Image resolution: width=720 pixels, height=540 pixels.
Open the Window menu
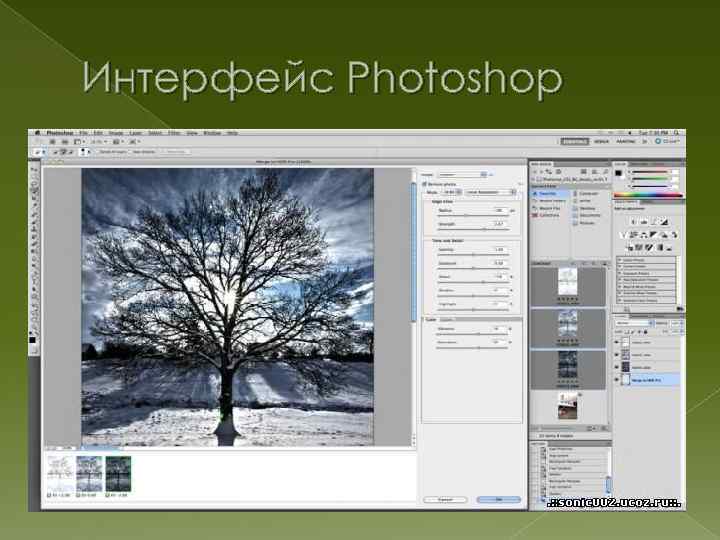coord(212,133)
